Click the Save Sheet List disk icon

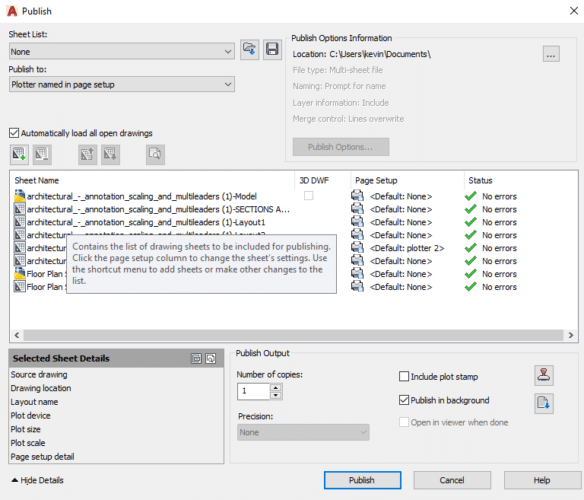[272, 50]
